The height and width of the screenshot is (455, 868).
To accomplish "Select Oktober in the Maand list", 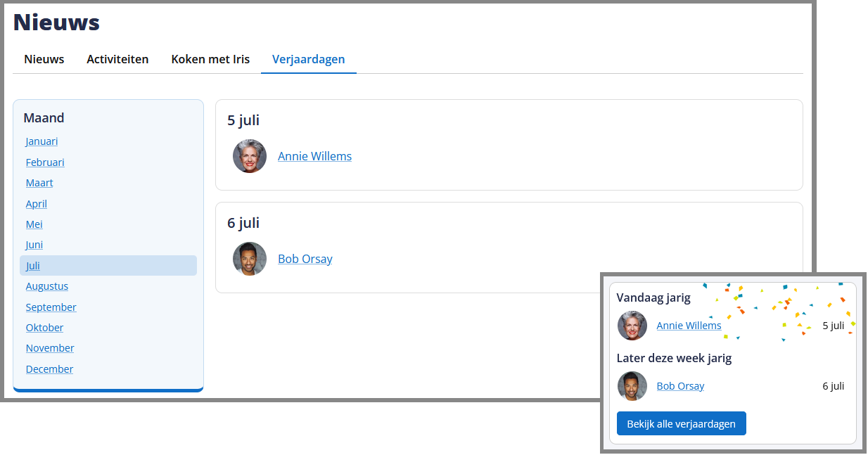I will click(x=44, y=328).
